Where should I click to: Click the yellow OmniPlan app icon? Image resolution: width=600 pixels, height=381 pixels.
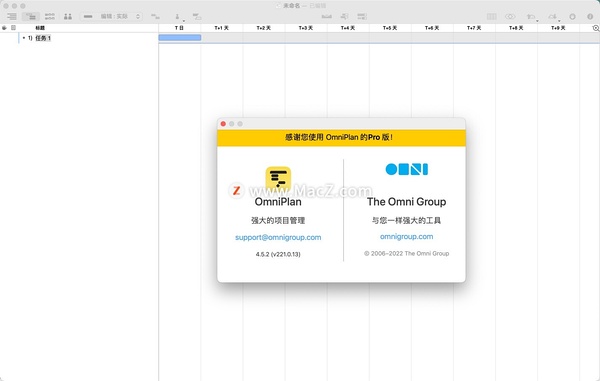click(278, 179)
